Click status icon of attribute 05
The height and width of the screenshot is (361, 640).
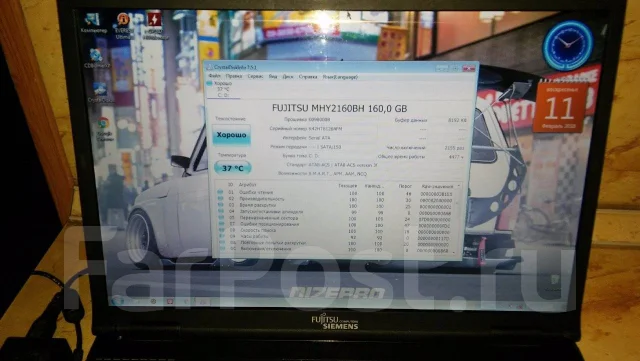(221, 218)
